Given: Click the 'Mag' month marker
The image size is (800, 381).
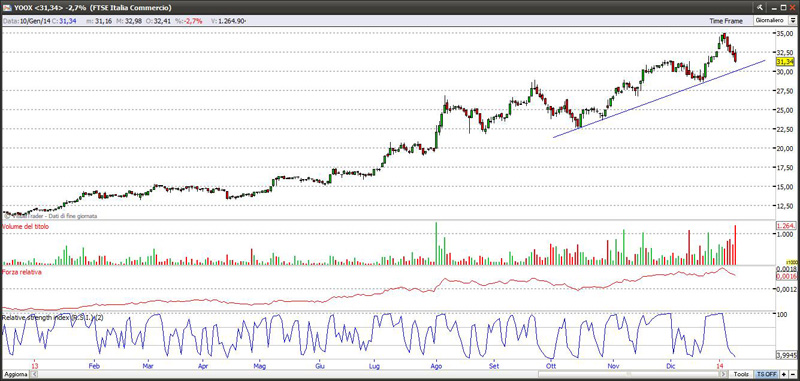Looking at the screenshot, I should point(260,366).
